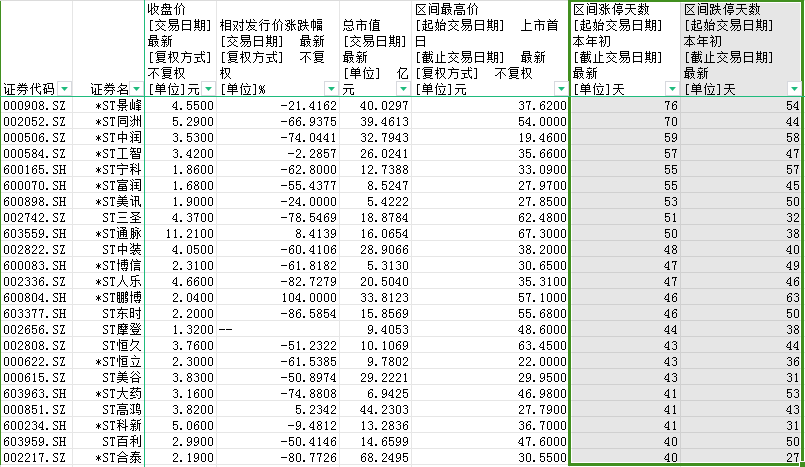
Task: Select the *ST人乐 name cell
Action: [x=108, y=282]
